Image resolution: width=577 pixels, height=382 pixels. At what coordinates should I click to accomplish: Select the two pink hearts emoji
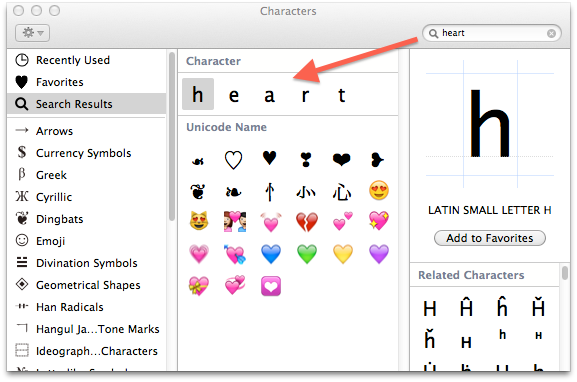[x=343, y=221]
